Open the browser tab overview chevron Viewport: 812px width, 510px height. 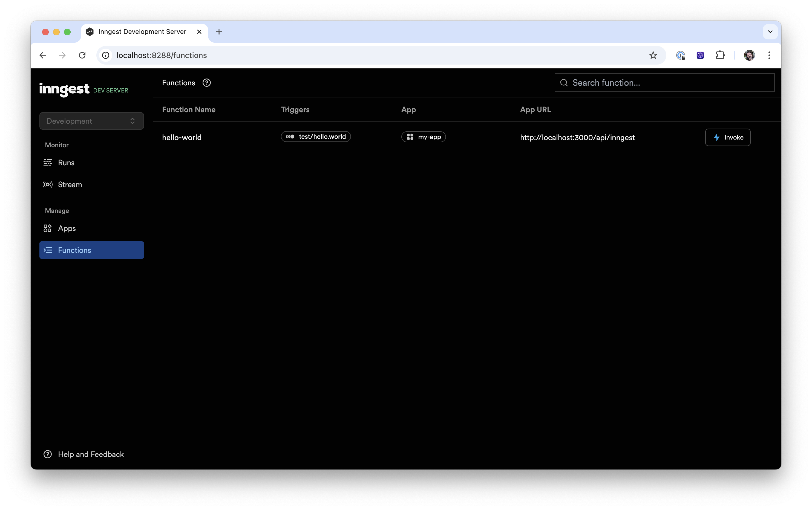click(770, 32)
